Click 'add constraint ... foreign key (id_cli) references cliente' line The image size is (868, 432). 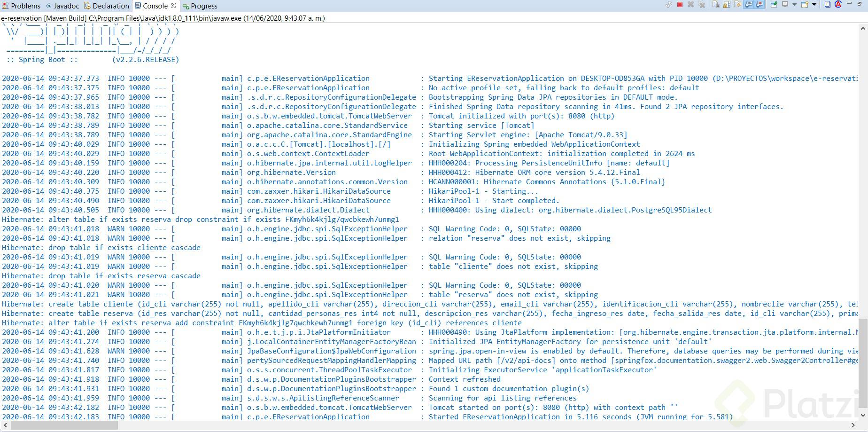[x=262, y=323]
